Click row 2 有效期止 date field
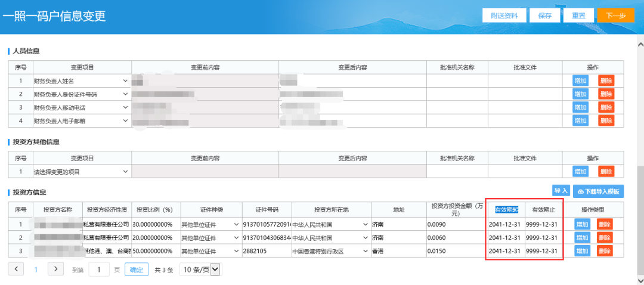 click(x=541, y=237)
